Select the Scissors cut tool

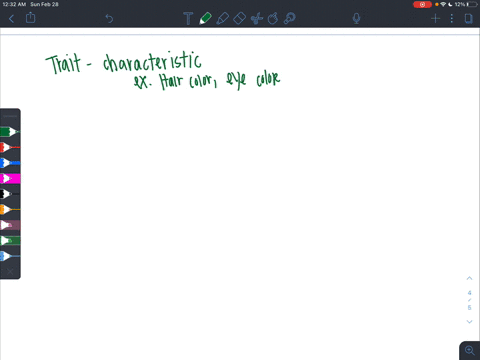[257, 18]
